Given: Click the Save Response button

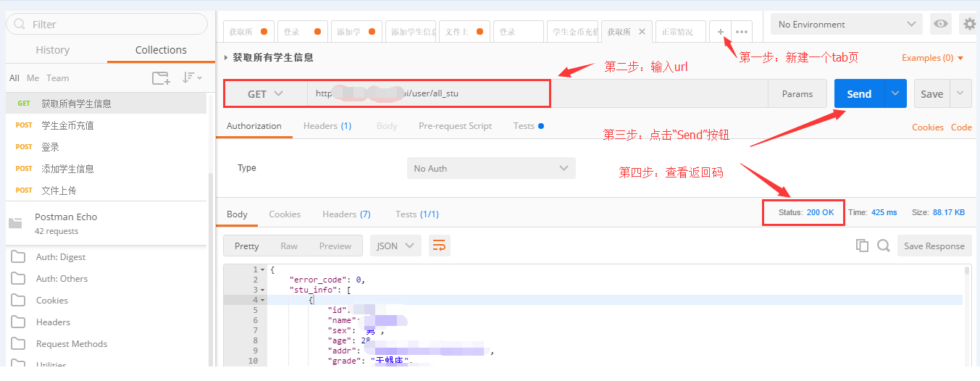Looking at the screenshot, I should click(x=934, y=246).
